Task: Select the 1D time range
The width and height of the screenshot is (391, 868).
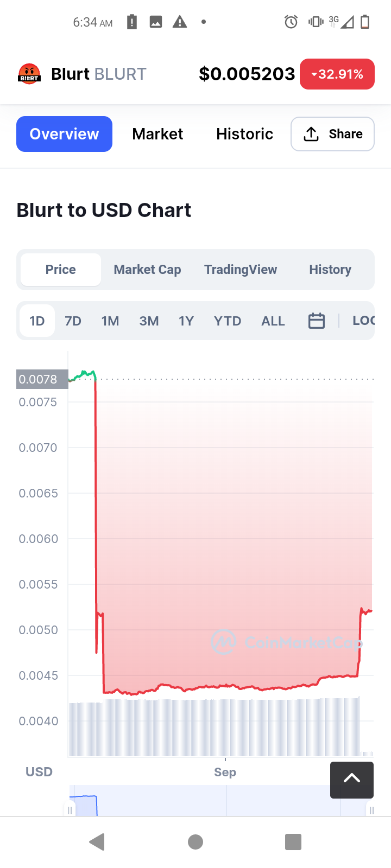Action: pyautogui.click(x=37, y=321)
